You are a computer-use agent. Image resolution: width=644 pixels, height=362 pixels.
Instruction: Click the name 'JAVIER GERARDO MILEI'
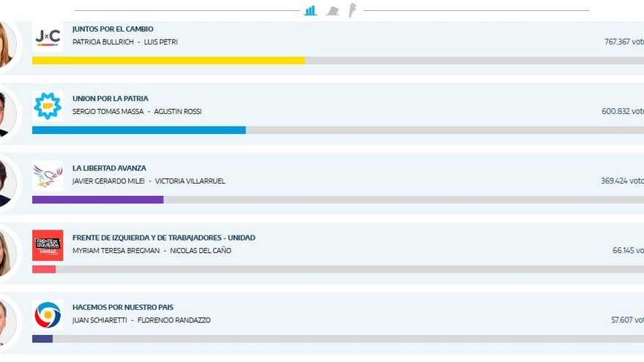[x=108, y=181]
